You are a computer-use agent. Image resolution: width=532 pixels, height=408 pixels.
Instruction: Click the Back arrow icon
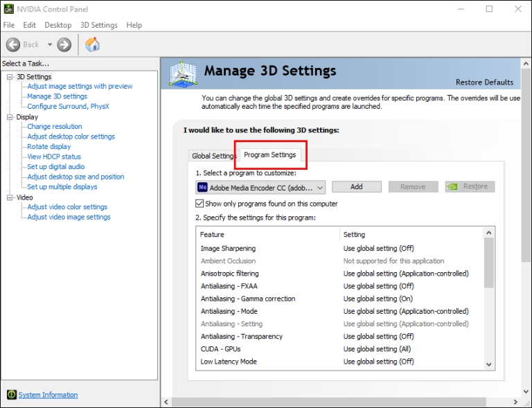(14, 44)
